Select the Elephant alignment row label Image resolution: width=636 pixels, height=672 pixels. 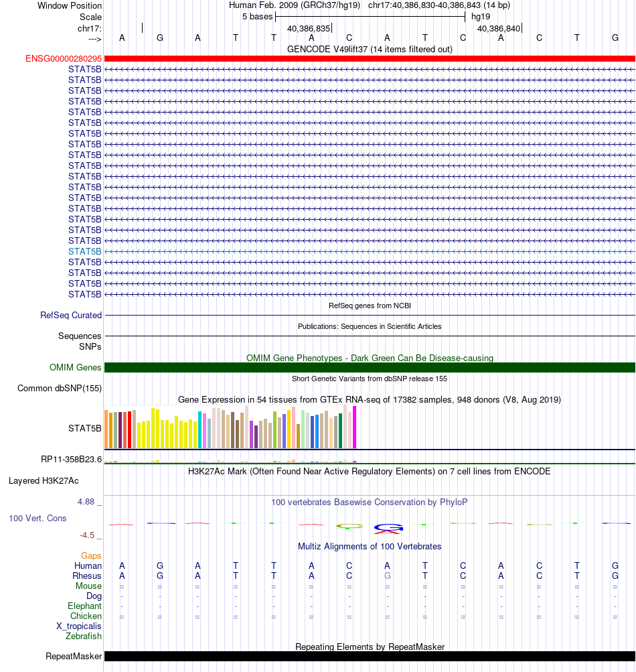click(x=84, y=606)
